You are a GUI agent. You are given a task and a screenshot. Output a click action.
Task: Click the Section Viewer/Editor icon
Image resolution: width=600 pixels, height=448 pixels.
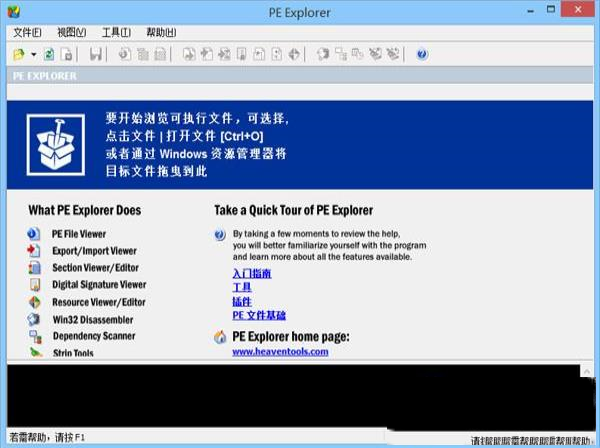[34, 267]
